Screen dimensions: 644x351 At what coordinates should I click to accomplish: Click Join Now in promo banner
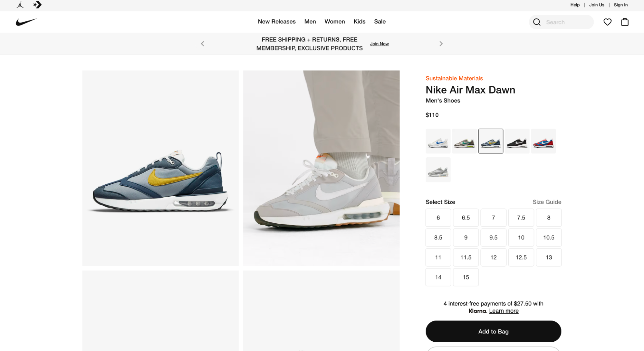pyautogui.click(x=379, y=44)
